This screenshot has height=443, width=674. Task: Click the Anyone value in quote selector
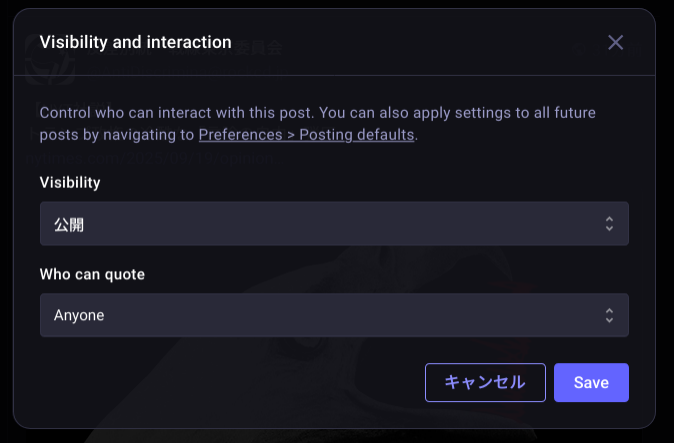click(x=79, y=316)
